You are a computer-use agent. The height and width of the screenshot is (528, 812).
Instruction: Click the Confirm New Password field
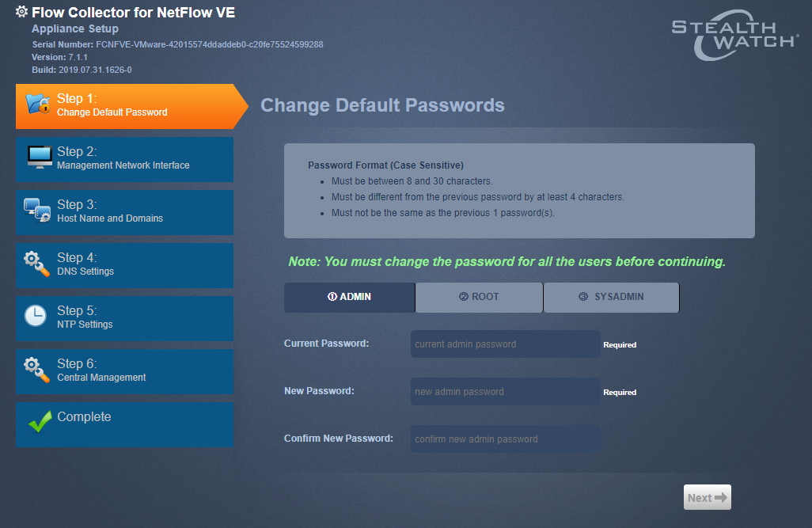point(504,439)
